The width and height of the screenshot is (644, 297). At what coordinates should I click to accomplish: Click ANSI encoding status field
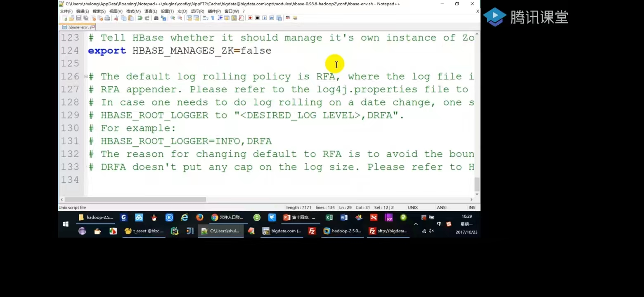[442, 207]
